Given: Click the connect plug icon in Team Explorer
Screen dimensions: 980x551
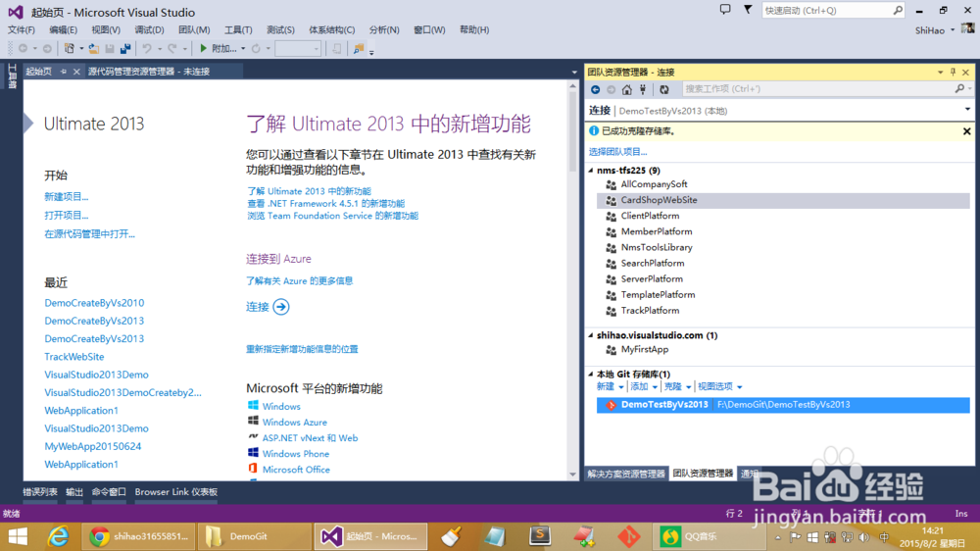Looking at the screenshot, I should pos(643,89).
